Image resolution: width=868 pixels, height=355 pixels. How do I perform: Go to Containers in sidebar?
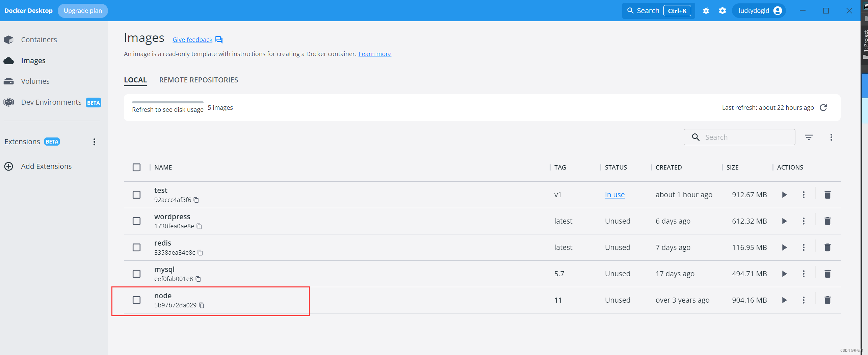pyautogui.click(x=39, y=40)
